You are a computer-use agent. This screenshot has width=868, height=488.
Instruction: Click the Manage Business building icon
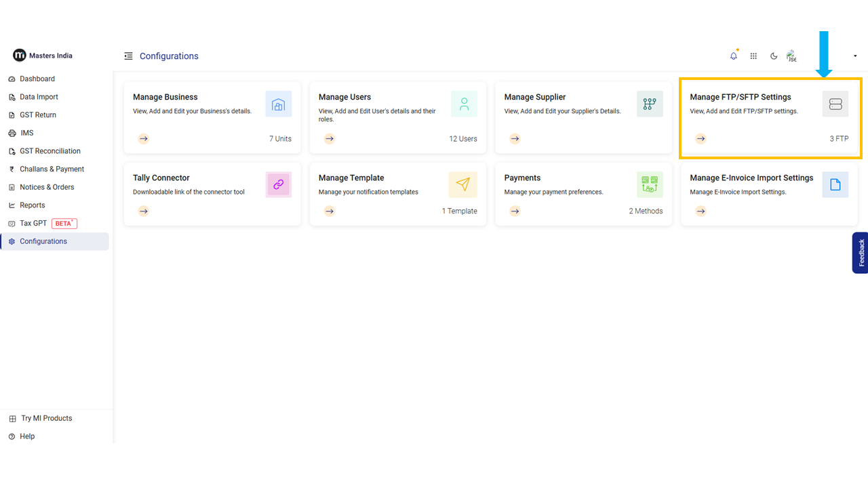(x=278, y=104)
